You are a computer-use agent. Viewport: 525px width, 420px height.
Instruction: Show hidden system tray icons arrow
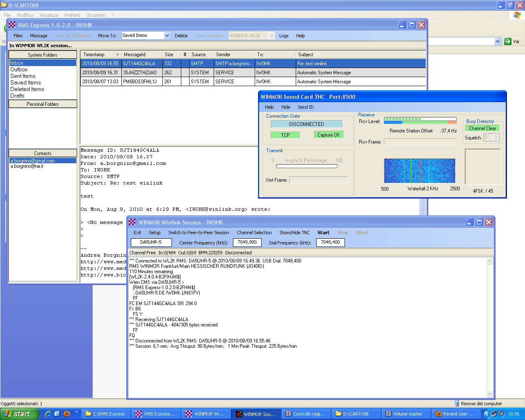[x=487, y=414]
